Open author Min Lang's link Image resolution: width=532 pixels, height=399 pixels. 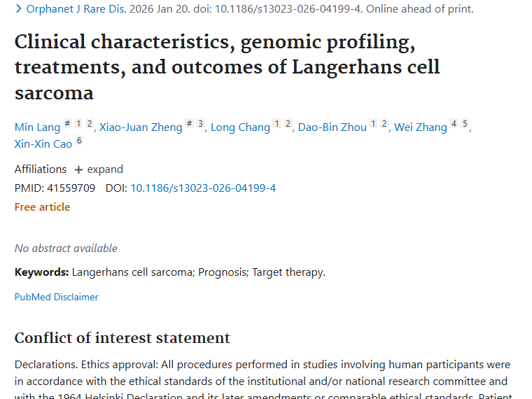pos(37,127)
